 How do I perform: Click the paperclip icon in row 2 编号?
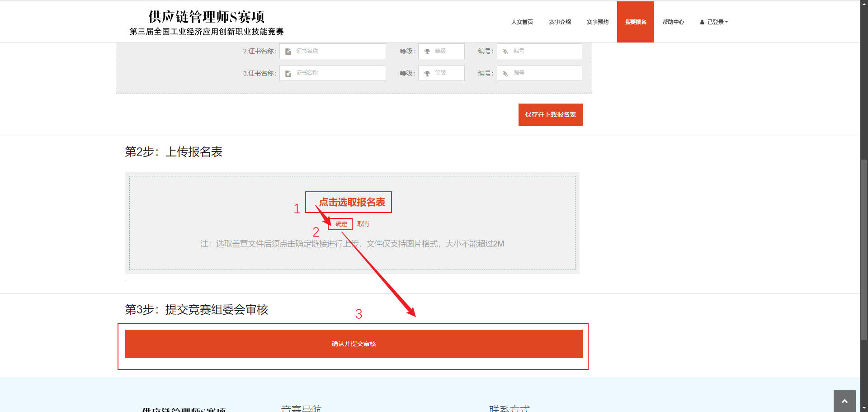[505, 52]
